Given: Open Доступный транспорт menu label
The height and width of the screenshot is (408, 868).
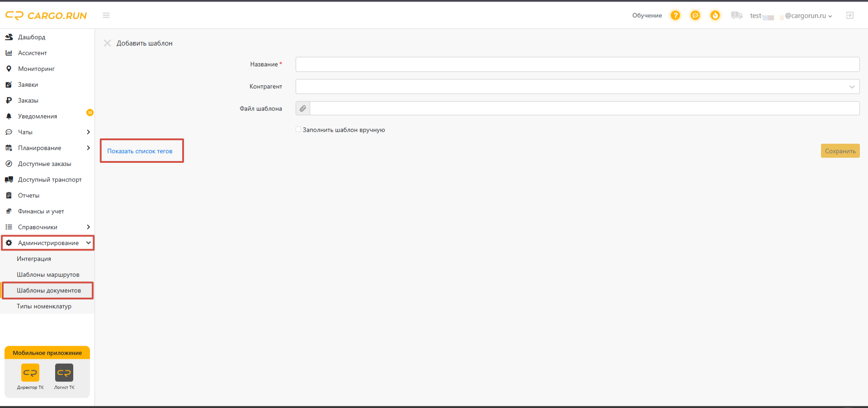Looking at the screenshot, I should coord(50,180).
